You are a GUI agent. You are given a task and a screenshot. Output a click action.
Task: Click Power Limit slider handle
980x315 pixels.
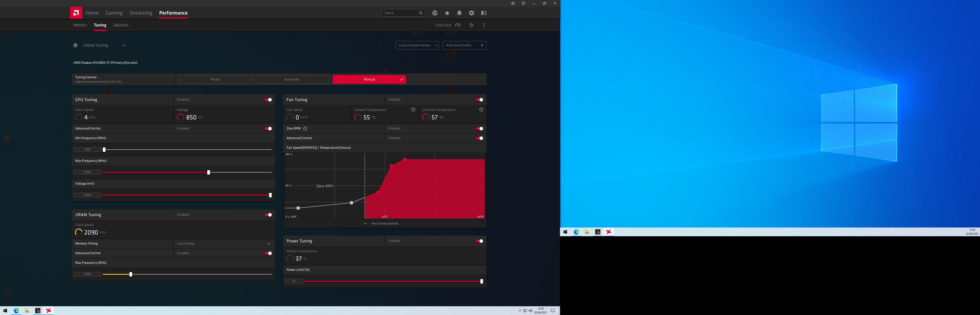point(482,282)
